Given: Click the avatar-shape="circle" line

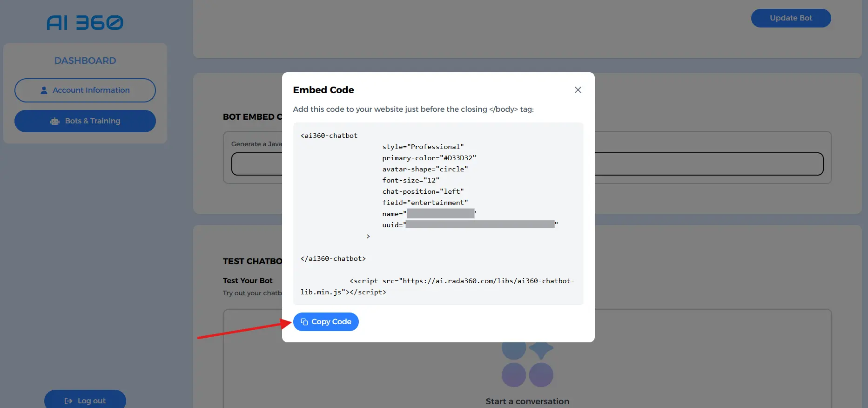Looking at the screenshot, I should pyautogui.click(x=425, y=169).
